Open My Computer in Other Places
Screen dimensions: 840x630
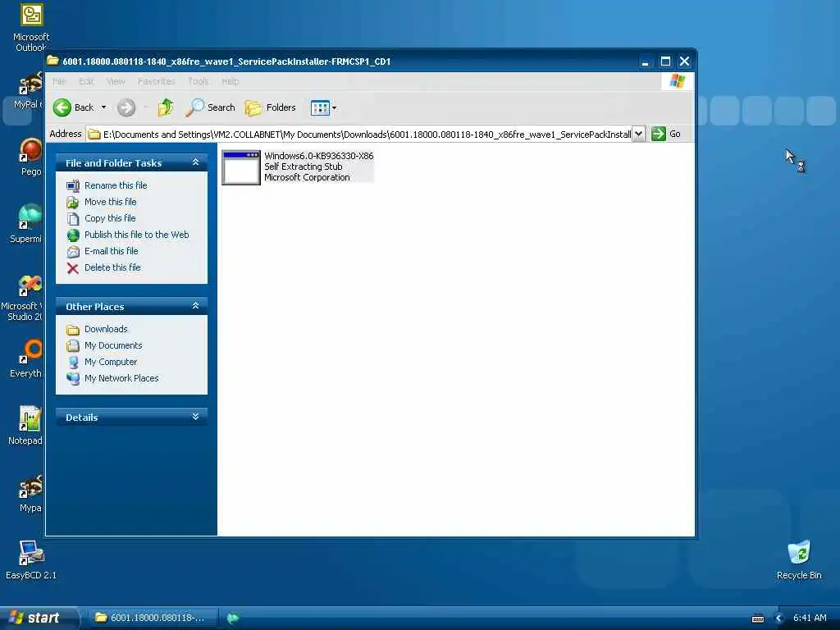coord(111,362)
